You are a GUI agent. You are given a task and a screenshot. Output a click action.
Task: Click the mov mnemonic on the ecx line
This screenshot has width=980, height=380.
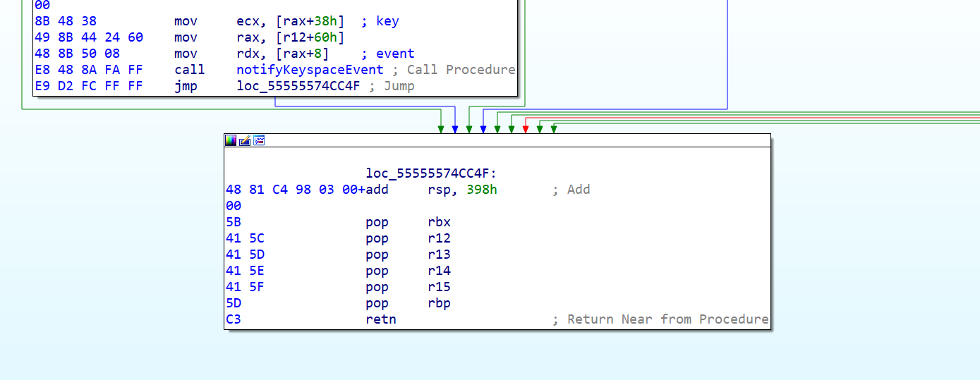[186, 21]
